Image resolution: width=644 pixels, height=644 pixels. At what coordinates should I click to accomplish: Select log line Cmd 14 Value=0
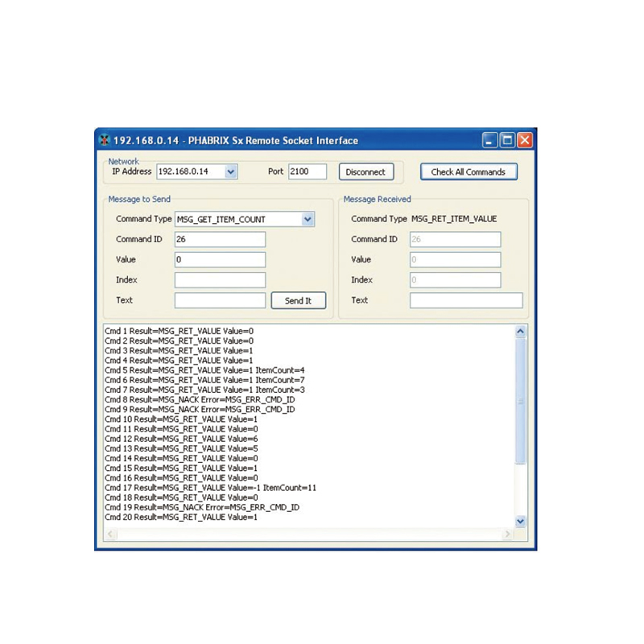click(181, 458)
